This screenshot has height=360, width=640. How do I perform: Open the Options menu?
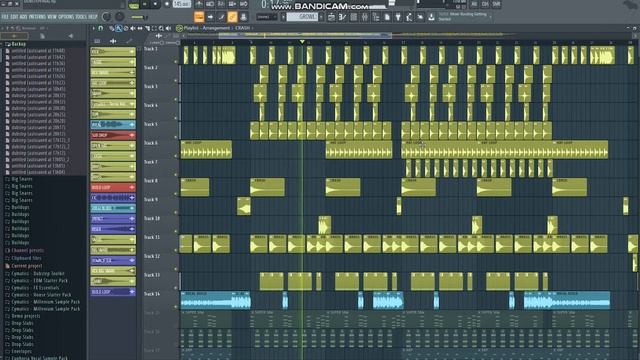(66, 17)
